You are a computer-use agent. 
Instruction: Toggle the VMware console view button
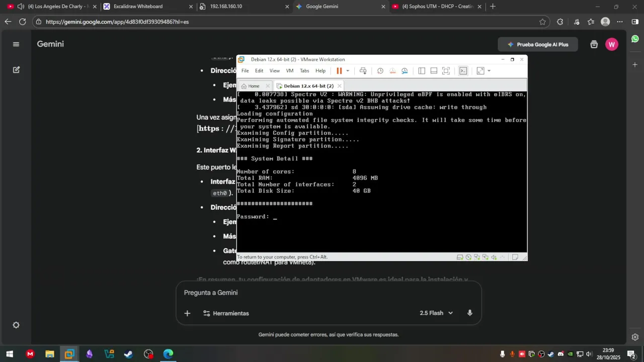[463, 71]
